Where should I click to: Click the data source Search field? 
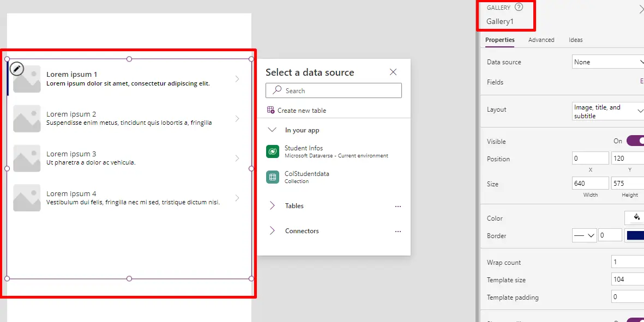click(334, 90)
